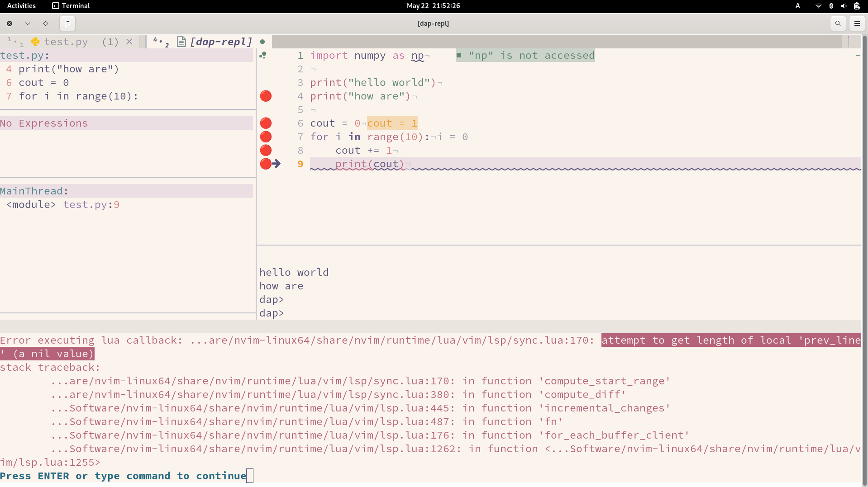868x487 pixels.
Task: Toggle the breakpoint dot on line 4
Action: coord(266,96)
